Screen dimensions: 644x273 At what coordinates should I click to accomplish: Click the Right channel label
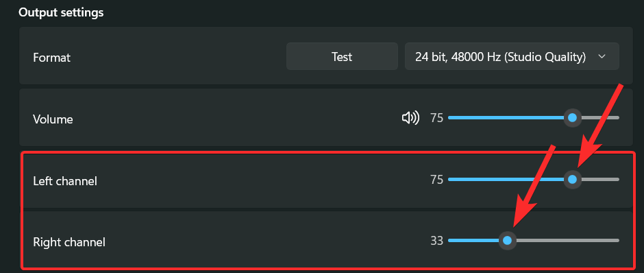(x=69, y=241)
